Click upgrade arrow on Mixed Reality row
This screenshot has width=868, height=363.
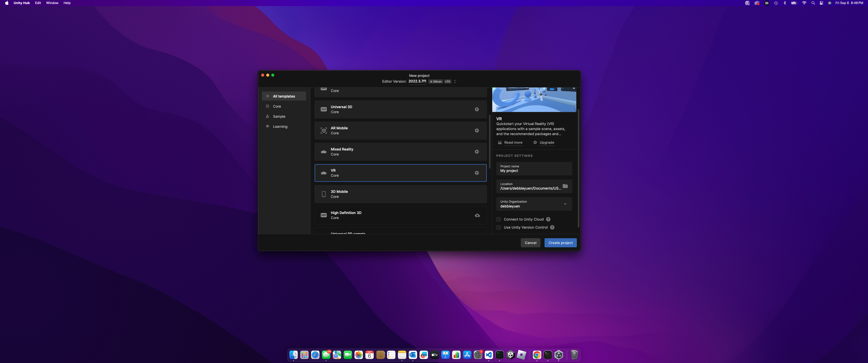[x=477, y=152]
